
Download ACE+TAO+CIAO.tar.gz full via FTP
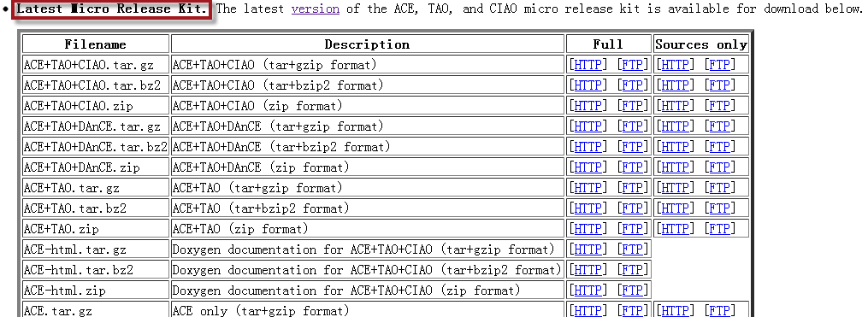coord(632,65)
